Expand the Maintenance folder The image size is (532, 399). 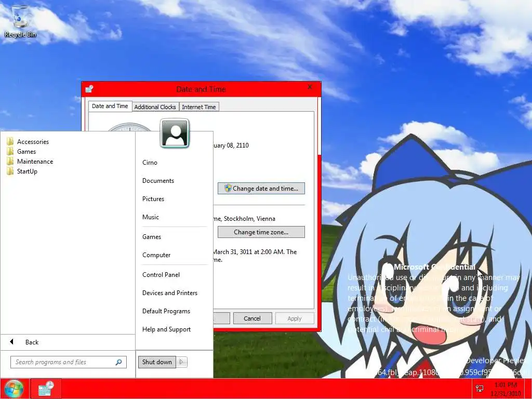[30, 161]
